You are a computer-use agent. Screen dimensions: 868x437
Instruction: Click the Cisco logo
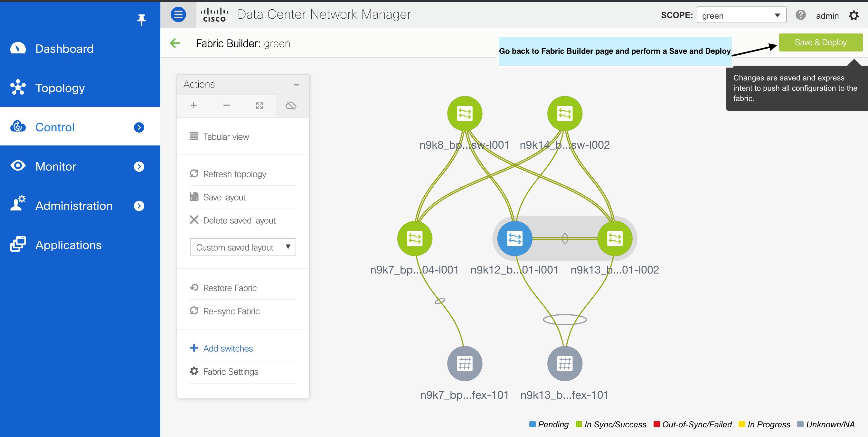tap(214, 15)
